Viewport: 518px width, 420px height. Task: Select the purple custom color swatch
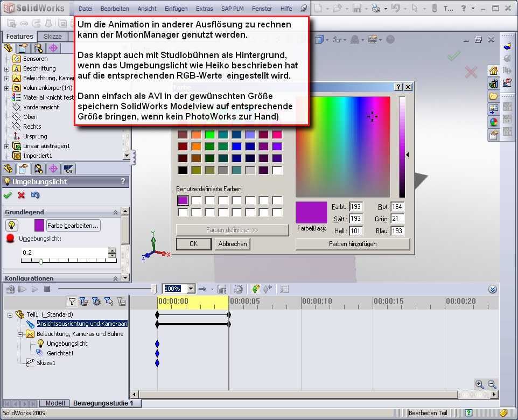coord(183,200)
